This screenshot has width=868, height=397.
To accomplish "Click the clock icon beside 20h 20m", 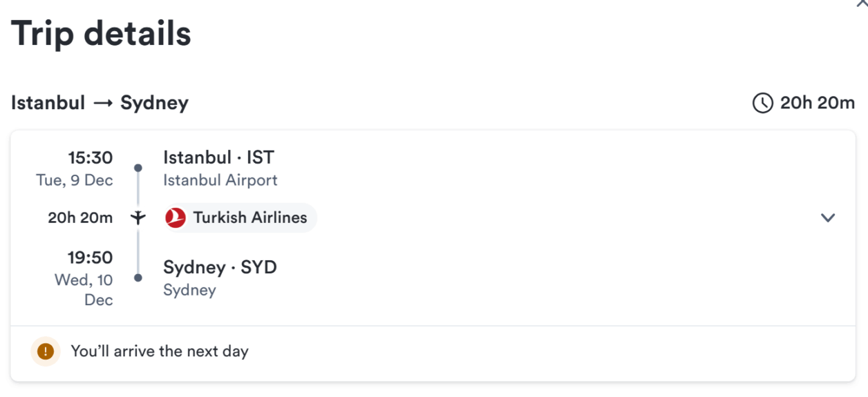I will (x=762, y=104).
